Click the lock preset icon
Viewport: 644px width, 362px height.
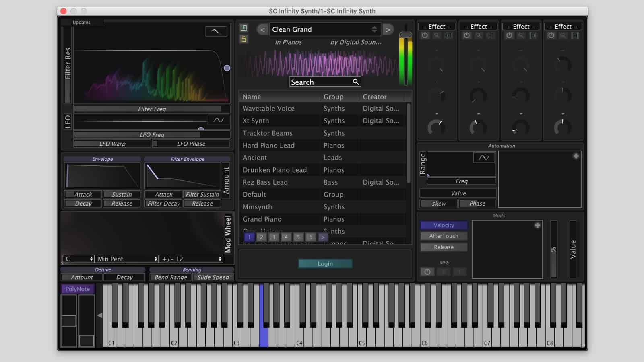click(243, 39)
